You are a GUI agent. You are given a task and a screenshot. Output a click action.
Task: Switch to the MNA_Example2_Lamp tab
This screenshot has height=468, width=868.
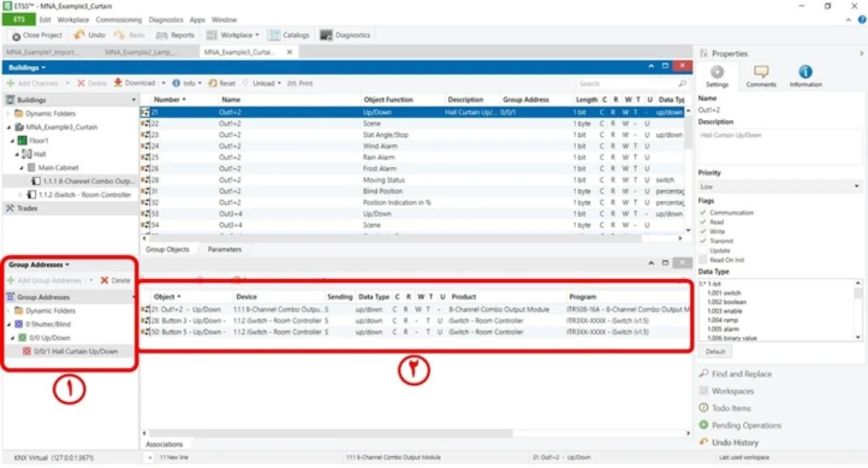pos(141,52)
